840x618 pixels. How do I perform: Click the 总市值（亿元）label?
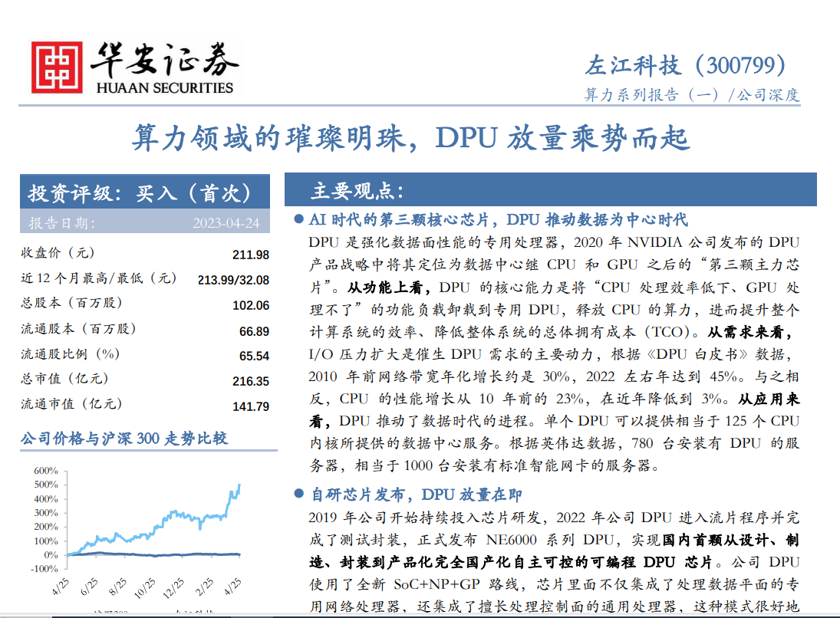[64, 379]
